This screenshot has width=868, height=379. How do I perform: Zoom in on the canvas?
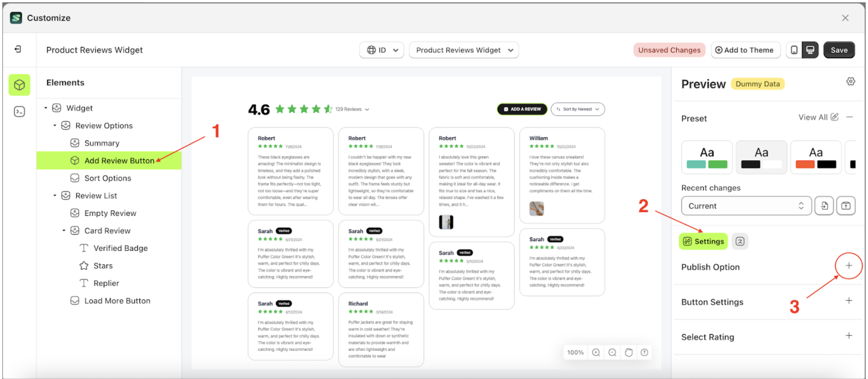coord(596,352)
